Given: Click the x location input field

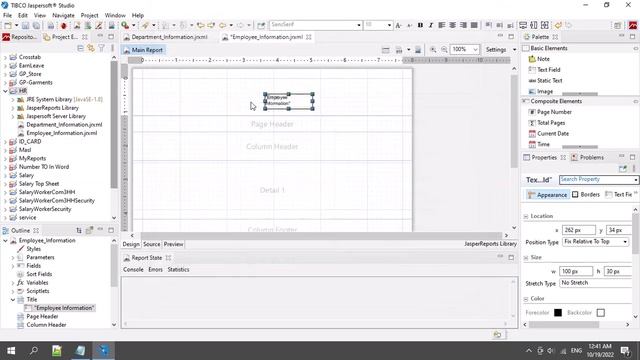Looking at the screenshot, I should coord(578,230).
